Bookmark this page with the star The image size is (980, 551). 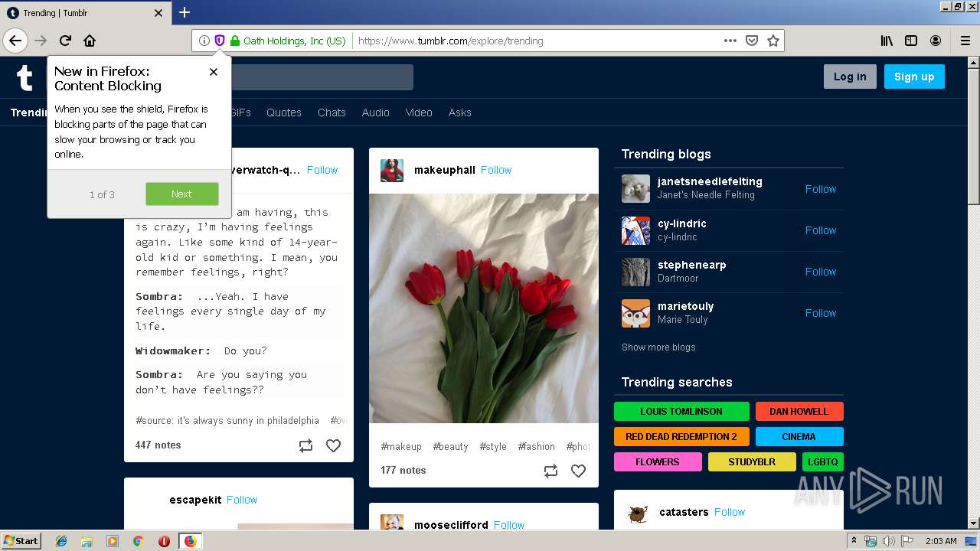coord(773,41)
